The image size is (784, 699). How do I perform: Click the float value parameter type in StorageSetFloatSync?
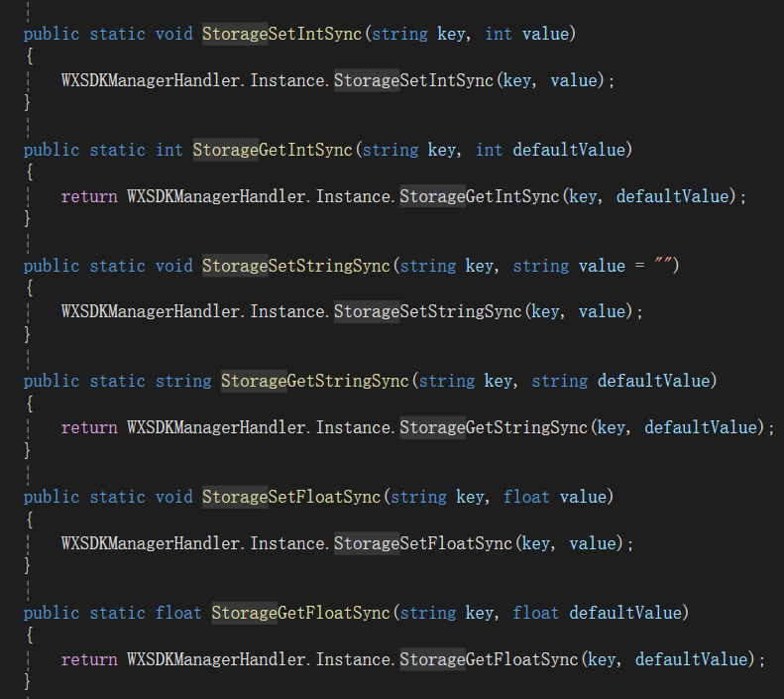click(525, 497)
